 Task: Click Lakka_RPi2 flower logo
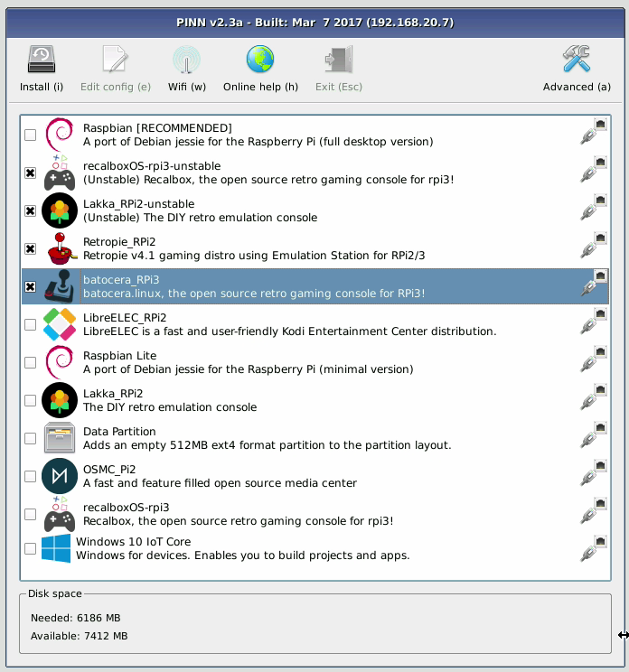point(60,400)
